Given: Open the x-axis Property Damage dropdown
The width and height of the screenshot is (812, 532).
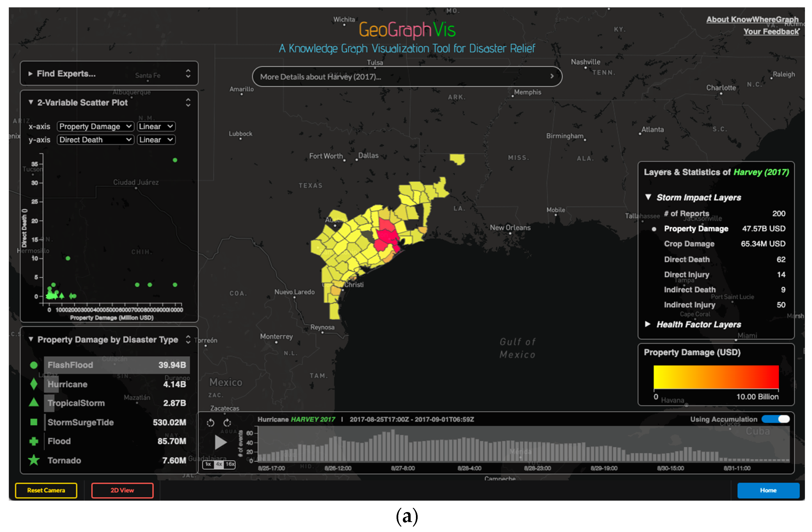Looking at the screenshot, I should pyautogui.click(x=95, y=126).
